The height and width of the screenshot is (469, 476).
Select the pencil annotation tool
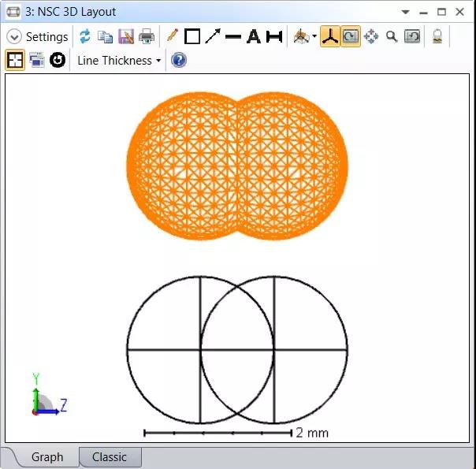(x=172, y=36)
